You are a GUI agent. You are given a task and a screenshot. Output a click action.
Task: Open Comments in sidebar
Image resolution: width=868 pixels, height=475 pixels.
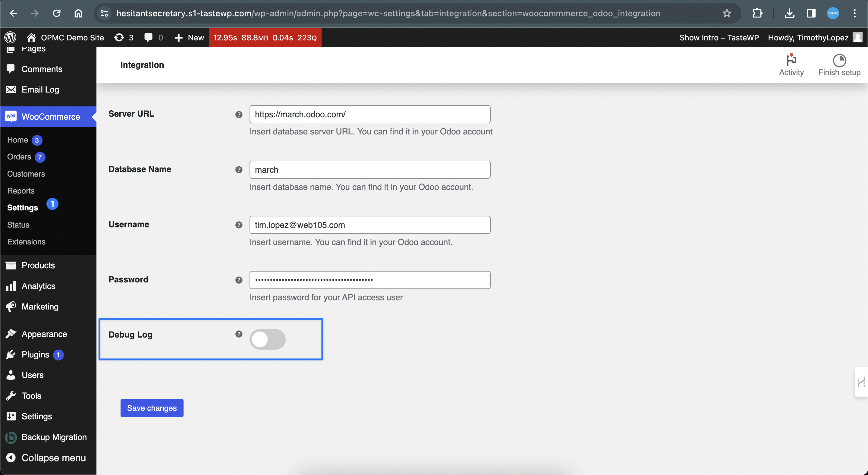click(x=48, y=69)
